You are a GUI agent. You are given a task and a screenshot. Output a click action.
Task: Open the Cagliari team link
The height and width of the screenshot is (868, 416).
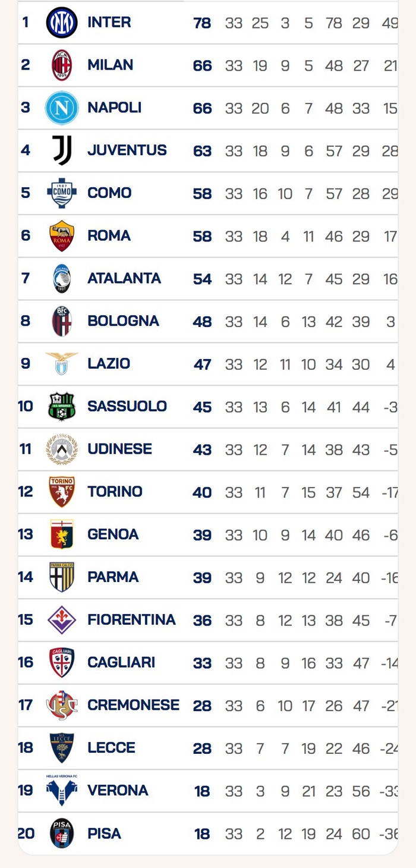point(121,662)
